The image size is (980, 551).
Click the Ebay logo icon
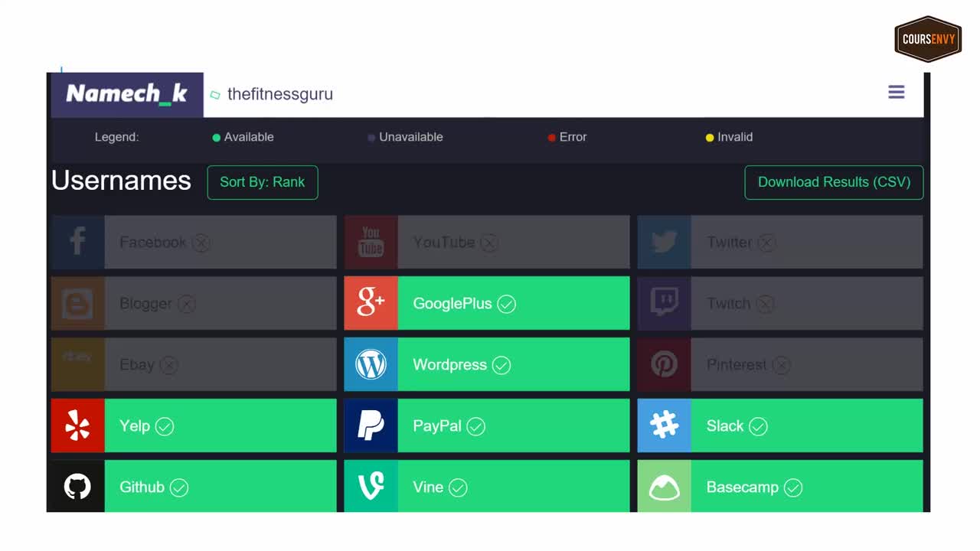click(77, 364)
